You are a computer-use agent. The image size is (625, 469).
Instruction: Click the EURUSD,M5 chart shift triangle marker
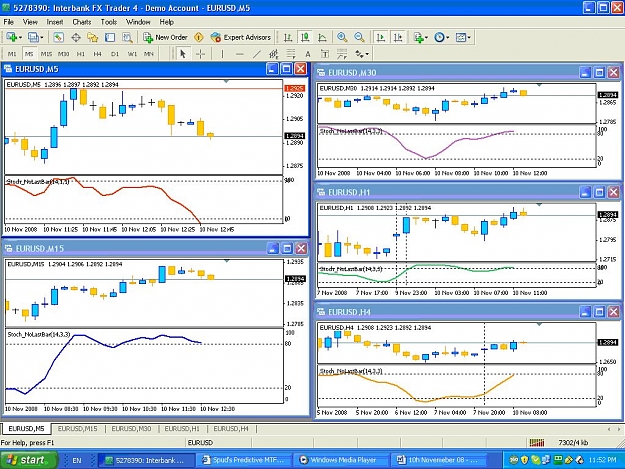pyautogui.click(x=226, y=81)
